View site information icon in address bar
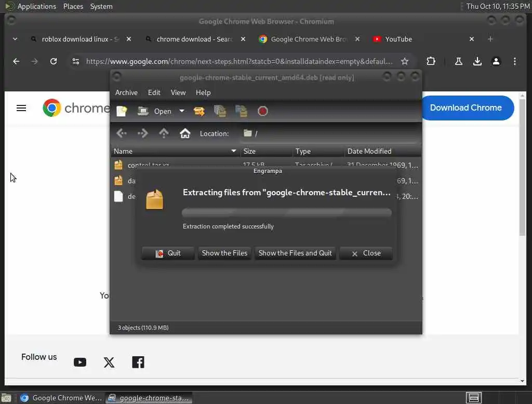 [76, 61]
